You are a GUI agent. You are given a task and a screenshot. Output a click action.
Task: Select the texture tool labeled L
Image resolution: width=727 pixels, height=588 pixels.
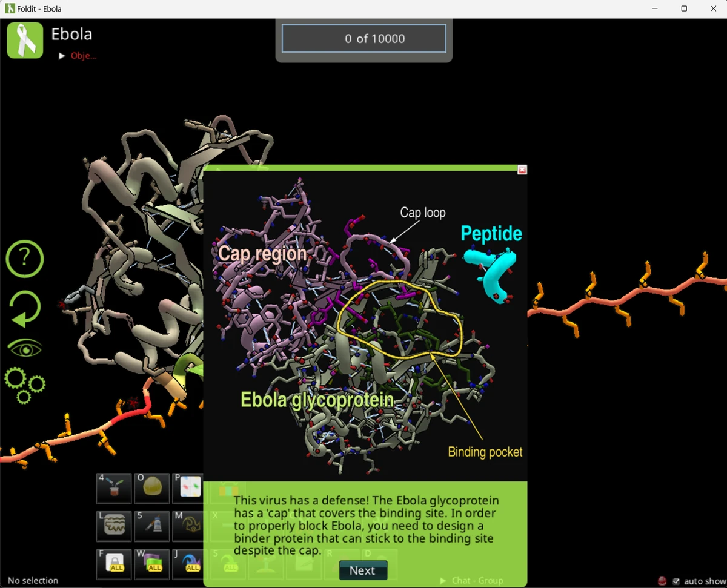113,526
